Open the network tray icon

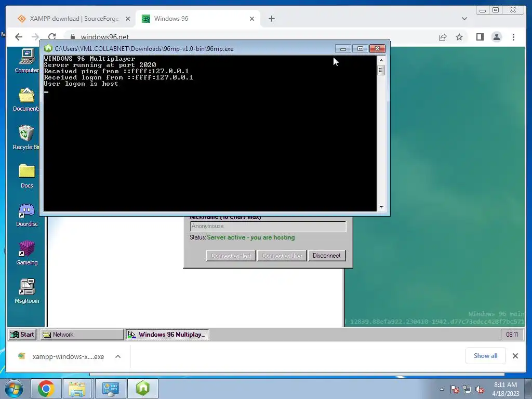click(x=467, y=389)
